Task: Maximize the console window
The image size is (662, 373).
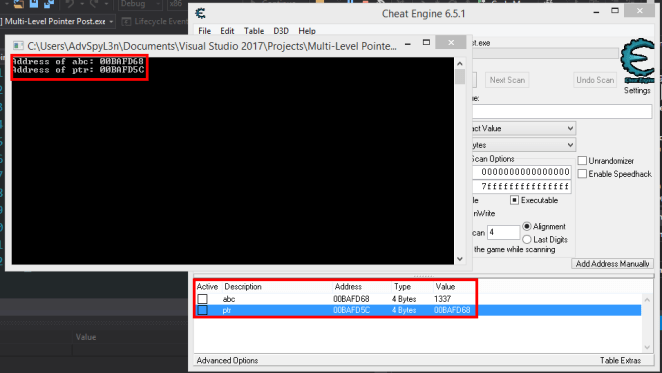Action: click(x=426, y=42)
